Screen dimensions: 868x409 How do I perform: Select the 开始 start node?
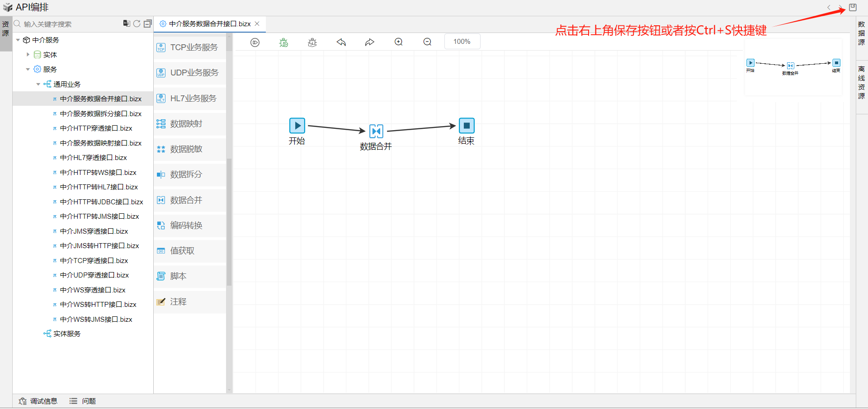point(297,126)
